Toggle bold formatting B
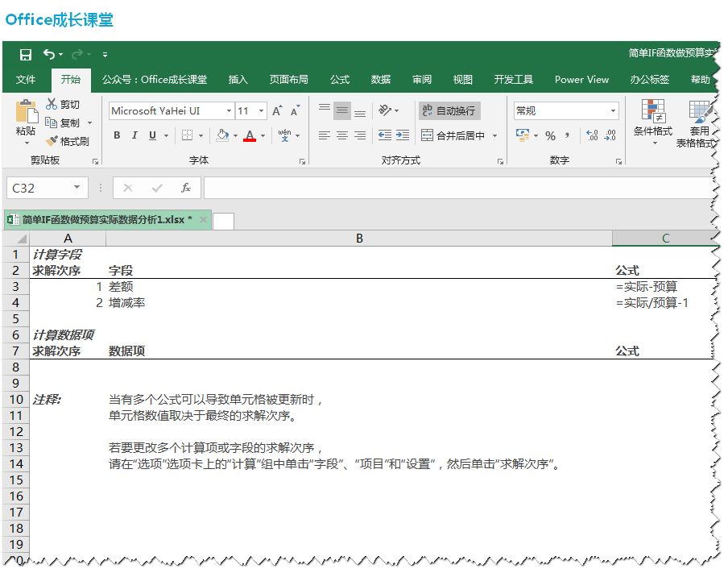This screenshot has height=573, width=728. pos(117,135)
